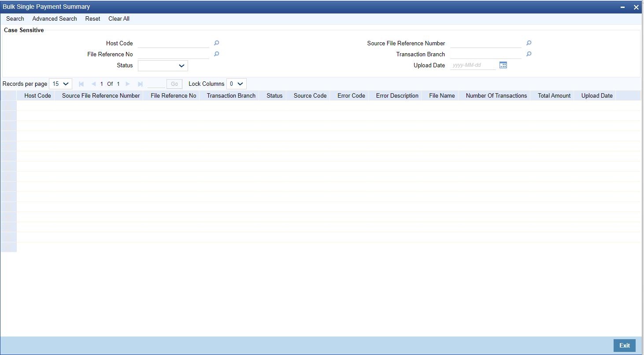Go to last page of records
The image size is (644, 355).
140,84
